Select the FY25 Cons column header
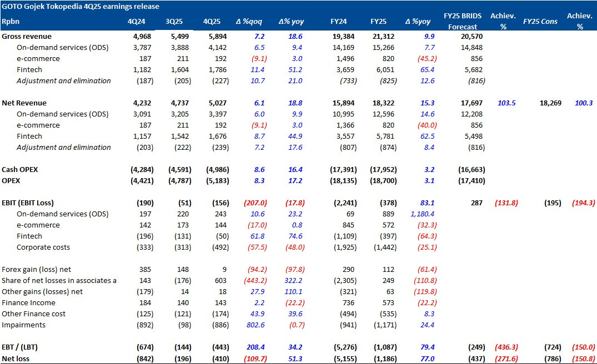Viewport: 597px width, 364px height. [x=540, y=22]
